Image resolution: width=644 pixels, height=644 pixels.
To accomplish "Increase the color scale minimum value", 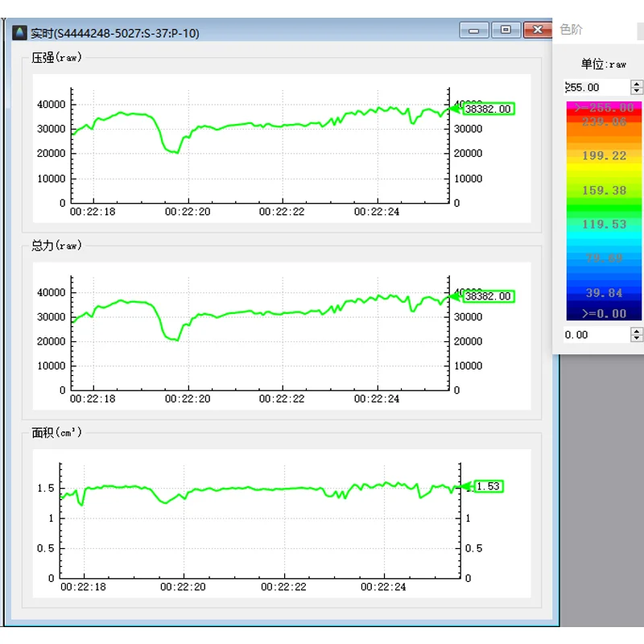I will click(637, 331).
